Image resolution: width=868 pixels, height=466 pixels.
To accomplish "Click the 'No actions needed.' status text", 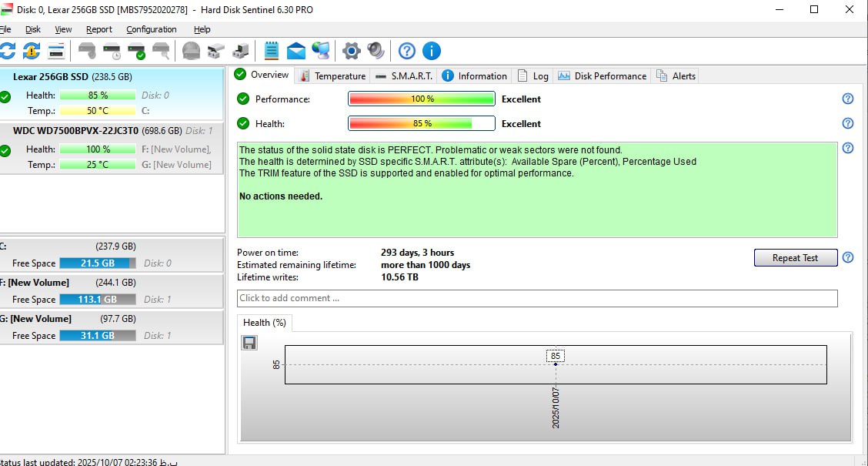I will tap(281, 196).
